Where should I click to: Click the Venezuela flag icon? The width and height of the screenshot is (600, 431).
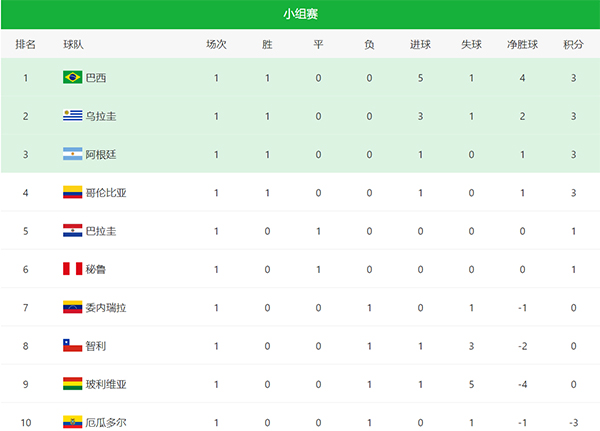[x=72, y=307]
